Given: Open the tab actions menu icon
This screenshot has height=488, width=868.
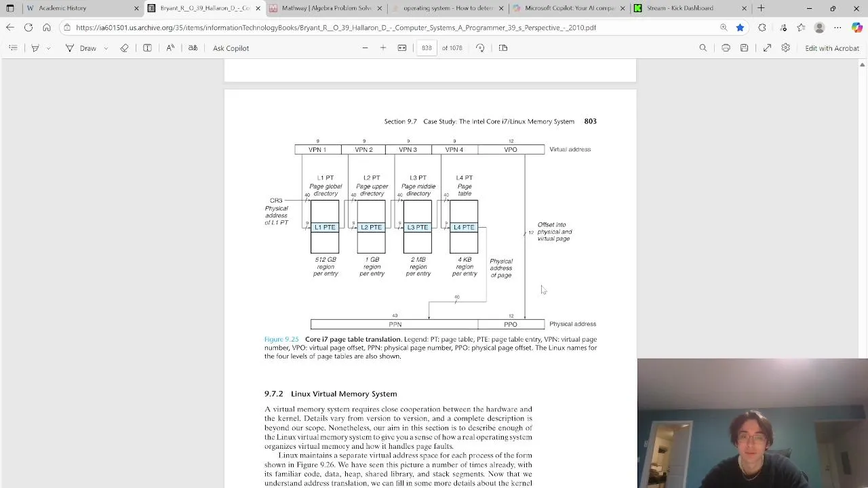Looking at the screenshot, I should coord(10,8).
